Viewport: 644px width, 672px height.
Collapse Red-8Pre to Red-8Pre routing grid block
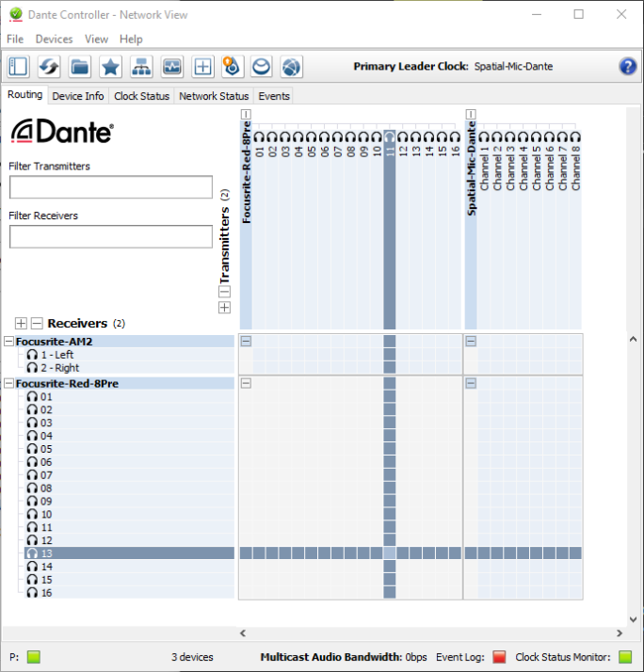point(246,384)
